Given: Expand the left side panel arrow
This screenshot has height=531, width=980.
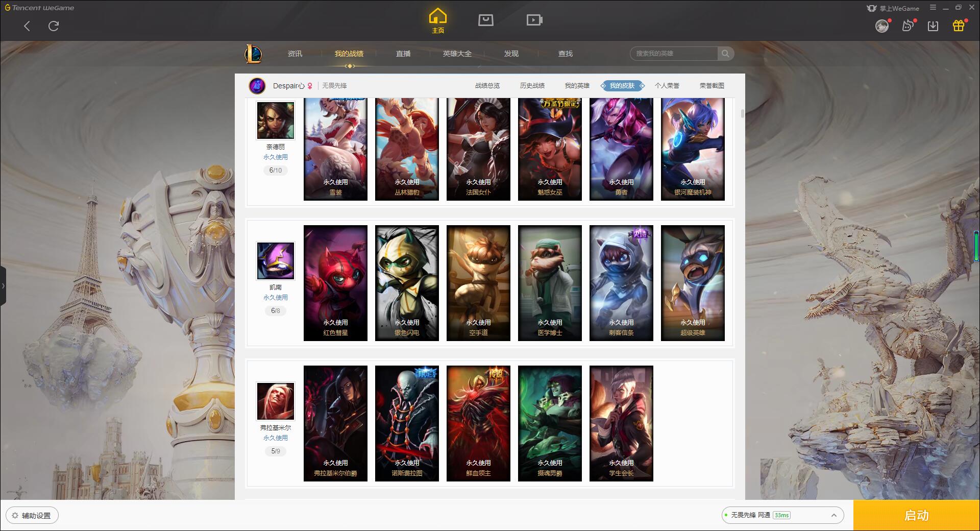Looking at the screenshot, I should point(3,286).
